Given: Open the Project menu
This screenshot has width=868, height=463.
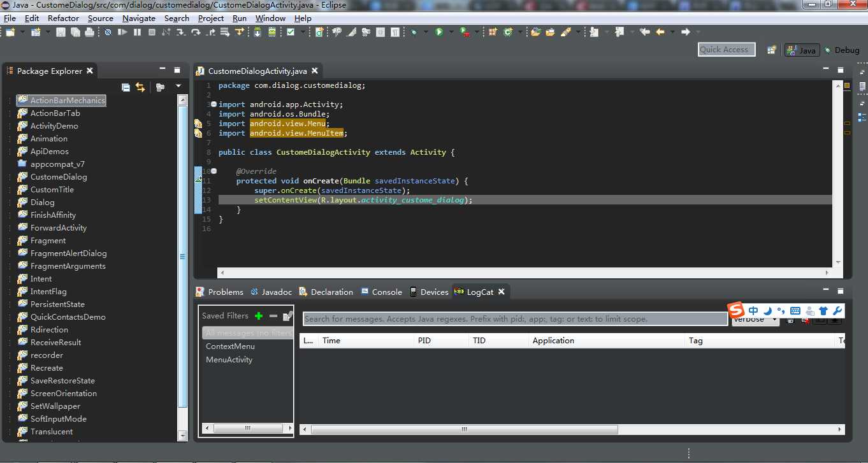Looking at the screenshot, I should [x=211, y=18].
